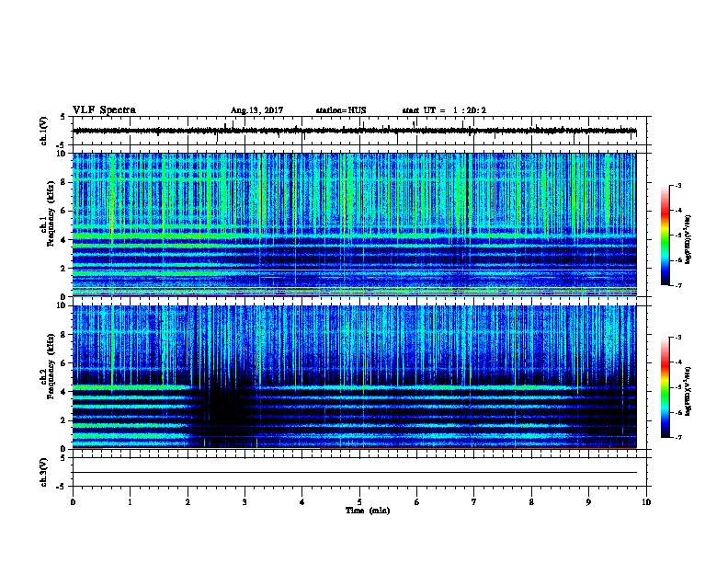Click time axis tick label "1"
The height and width of the screenshot is (563, 728).
coord(130,502)
